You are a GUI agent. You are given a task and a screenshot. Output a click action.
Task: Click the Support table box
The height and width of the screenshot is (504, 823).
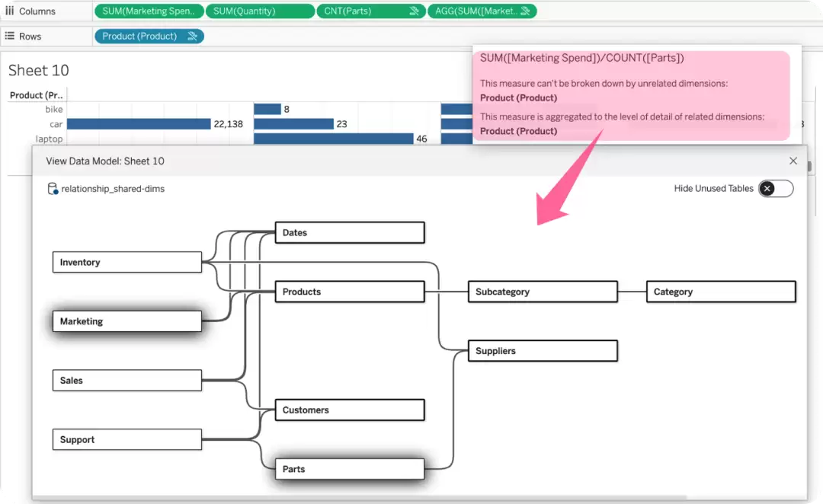[127, 439]
